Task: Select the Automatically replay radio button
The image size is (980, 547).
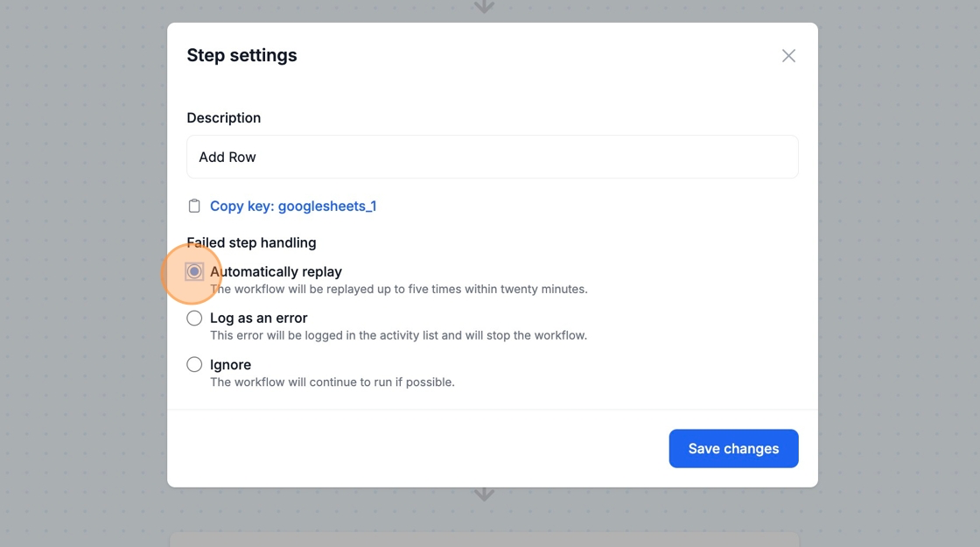Action: 194,272
